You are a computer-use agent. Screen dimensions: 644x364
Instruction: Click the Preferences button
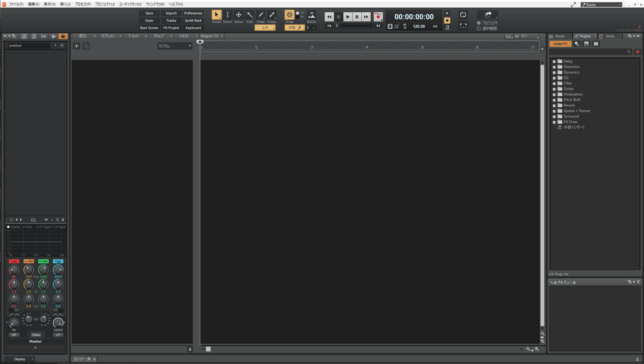(x=193, y=13)
